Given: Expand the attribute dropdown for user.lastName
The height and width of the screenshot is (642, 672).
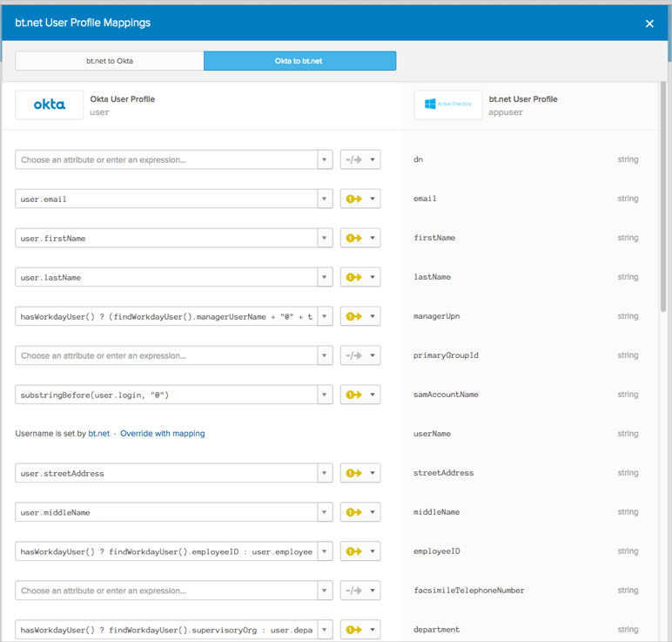Looking at the screenshot, I should [325, 277].
